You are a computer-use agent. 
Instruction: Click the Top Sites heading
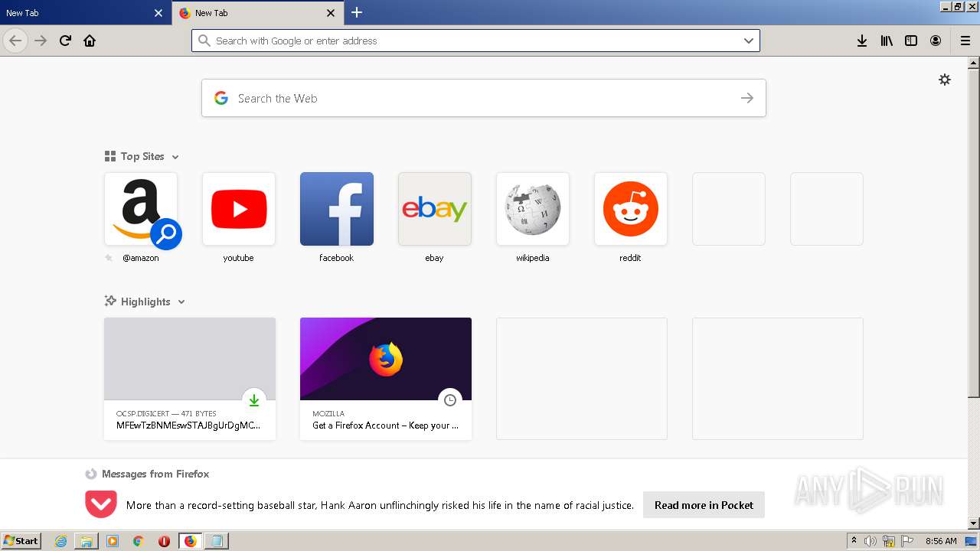(x=142, y=156)
